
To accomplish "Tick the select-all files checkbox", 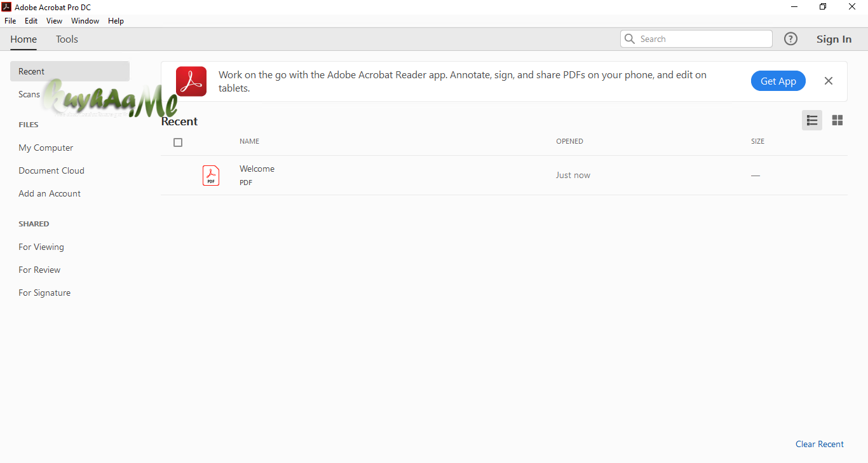I will [x=178, y=142].
